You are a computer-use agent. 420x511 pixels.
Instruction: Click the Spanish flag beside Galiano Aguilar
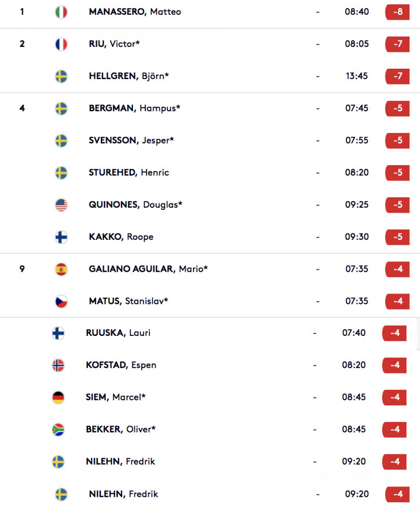click(61, 269)
